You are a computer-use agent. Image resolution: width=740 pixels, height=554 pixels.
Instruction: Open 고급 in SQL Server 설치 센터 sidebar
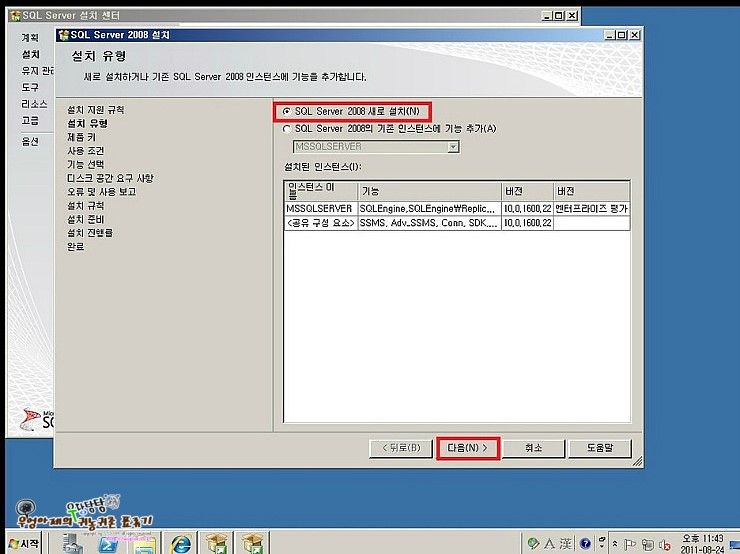pos(30,121)
